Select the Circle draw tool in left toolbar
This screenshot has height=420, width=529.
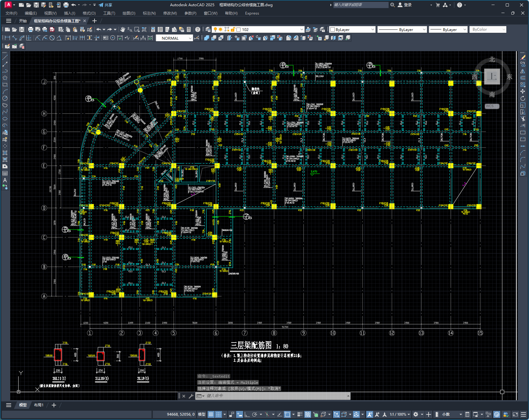pos(5,98)
